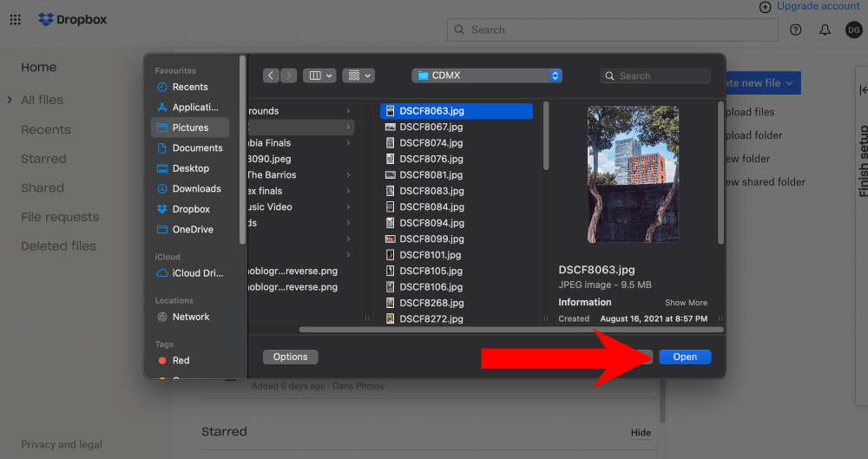Viewport: 868px width, 459px height.
Task: Open the column view dropdown
Action: (320, 75)
